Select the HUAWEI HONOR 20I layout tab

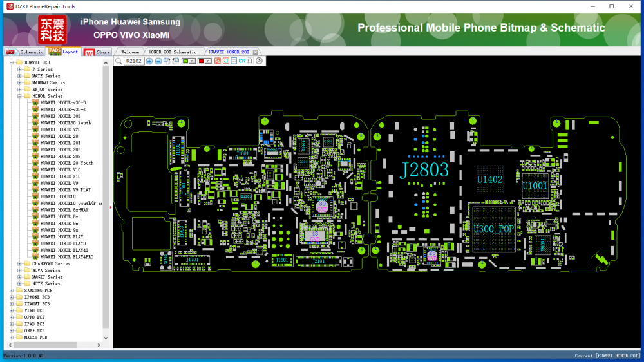[x=229, y=52]
